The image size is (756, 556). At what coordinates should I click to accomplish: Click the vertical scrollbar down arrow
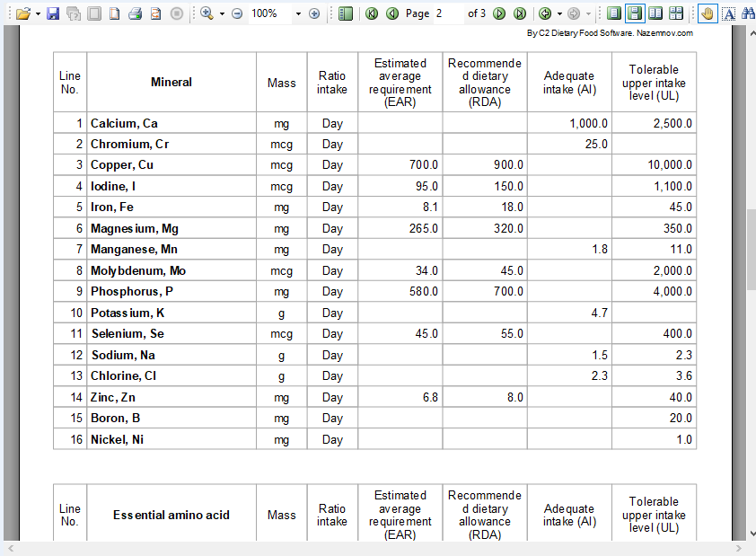click(x=752, y=534)
